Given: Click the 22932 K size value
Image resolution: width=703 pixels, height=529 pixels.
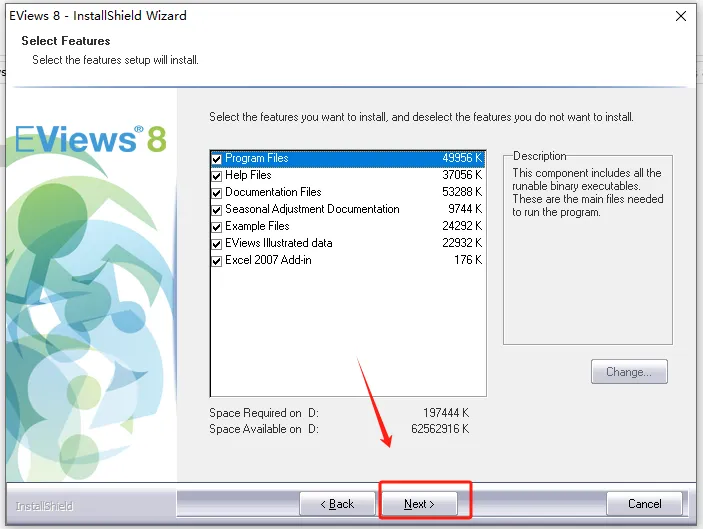Looking at the screenshot, I should [462, 243].
